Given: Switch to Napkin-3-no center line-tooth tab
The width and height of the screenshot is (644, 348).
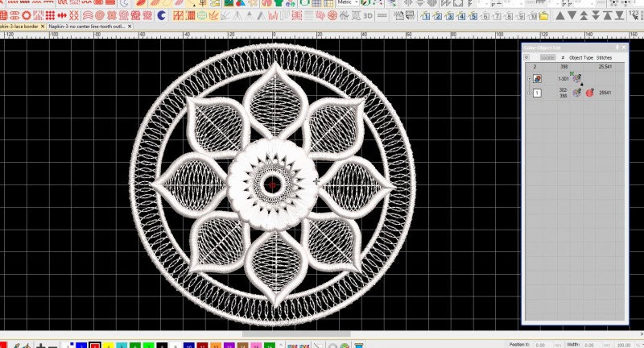Looking at the screenshot, I should tap(87, 26).
